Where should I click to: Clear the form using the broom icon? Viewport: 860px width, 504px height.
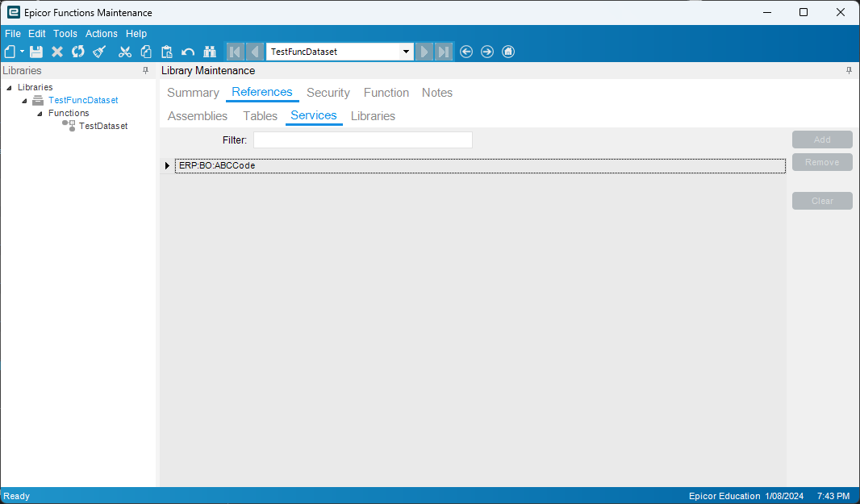pyautogui.click(x=99, y=52)
